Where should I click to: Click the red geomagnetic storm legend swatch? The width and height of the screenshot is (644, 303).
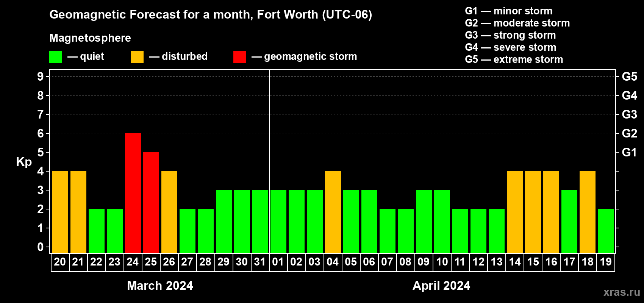(x=239, y=57)
